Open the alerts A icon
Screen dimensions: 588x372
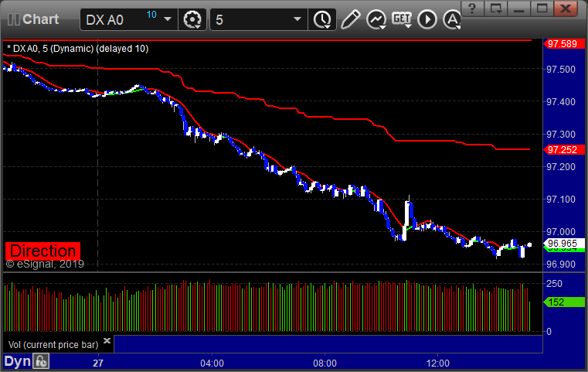pos(452,19)
